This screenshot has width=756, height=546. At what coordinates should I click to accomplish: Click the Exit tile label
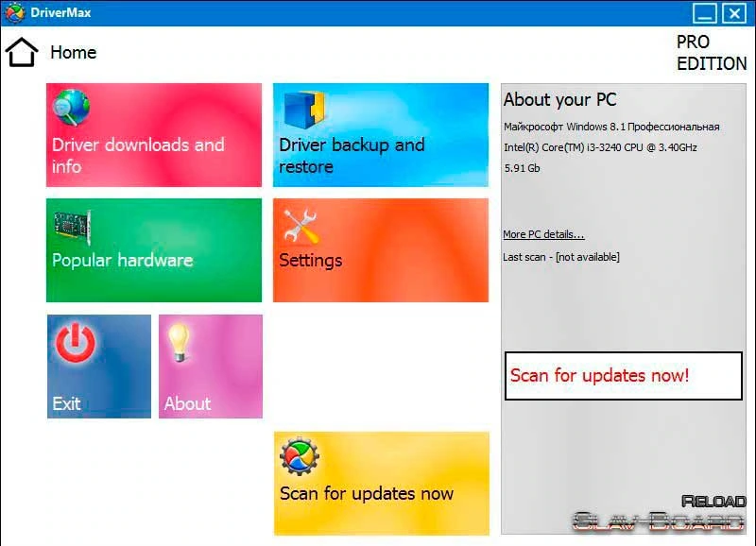(66, 403)
